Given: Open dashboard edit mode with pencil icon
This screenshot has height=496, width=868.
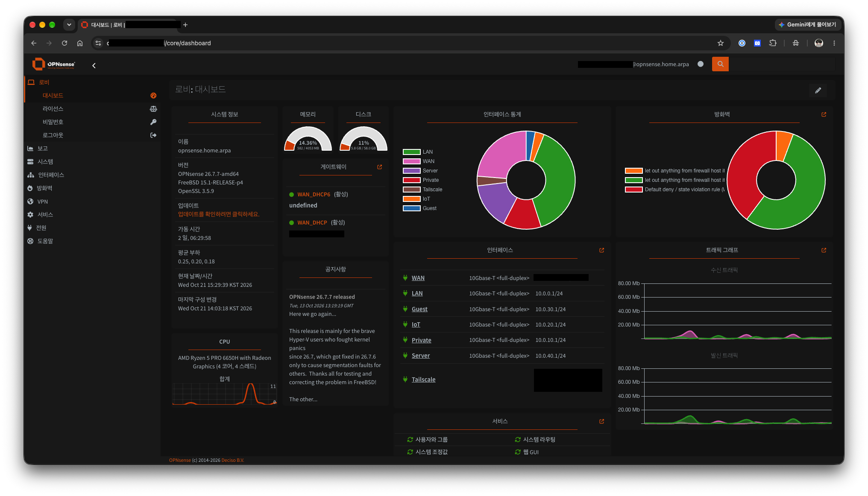Looking at the screenshot, I should 818,90.
